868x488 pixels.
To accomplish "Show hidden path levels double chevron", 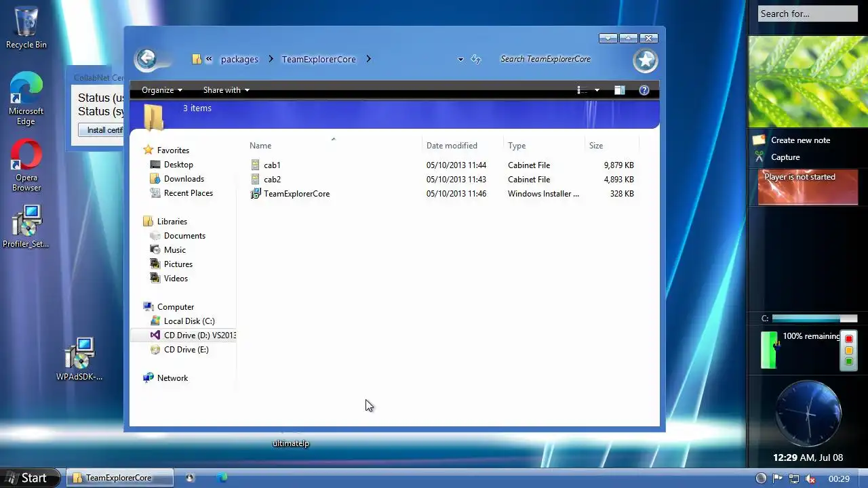I will coord(209,59).
